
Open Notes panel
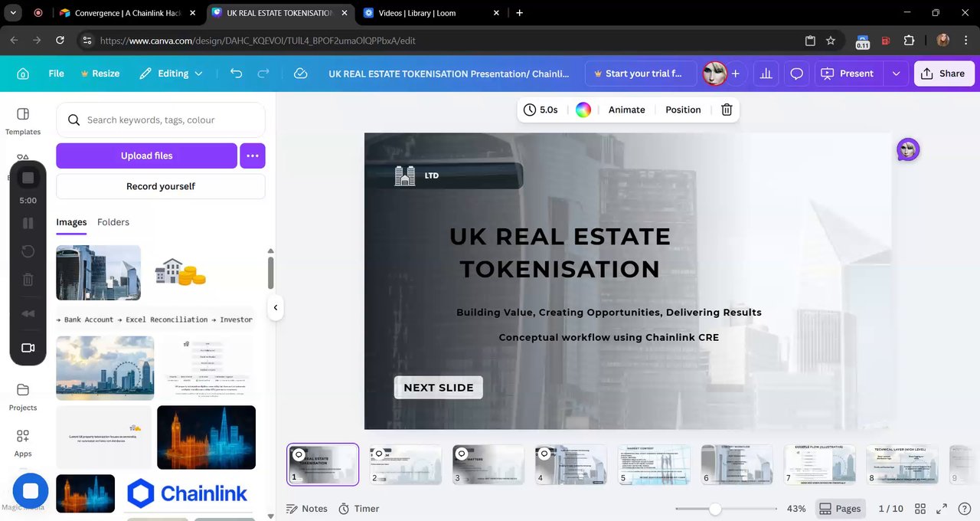[x=306, y=509]
